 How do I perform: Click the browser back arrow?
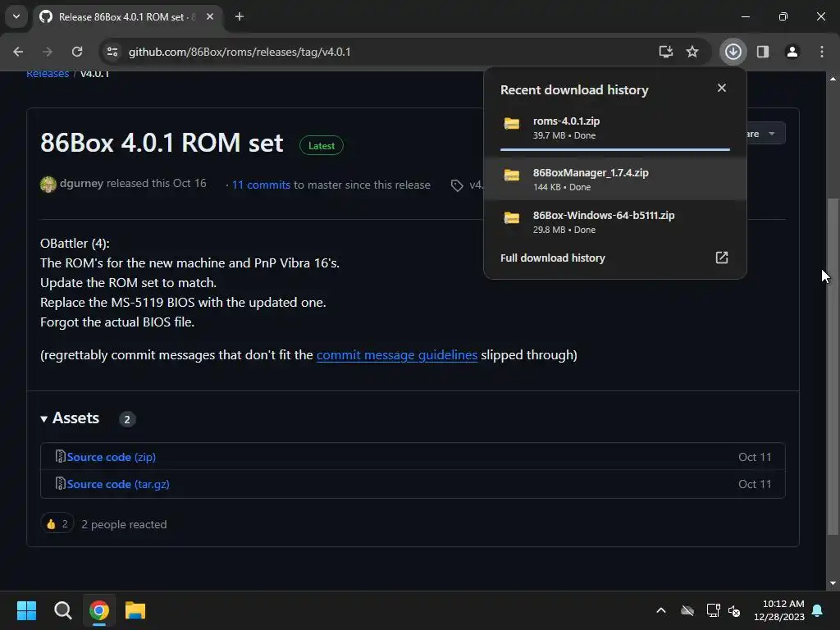18,52
